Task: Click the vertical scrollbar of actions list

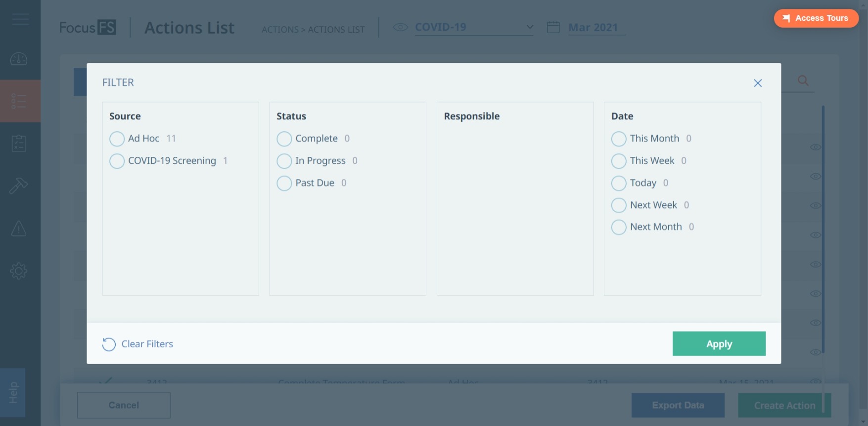Action: tap(823, 229)
